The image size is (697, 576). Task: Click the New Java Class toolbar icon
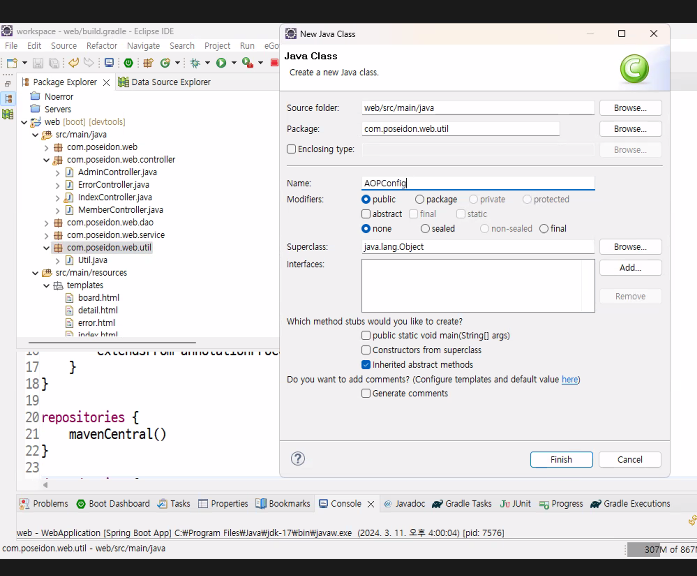165,63
